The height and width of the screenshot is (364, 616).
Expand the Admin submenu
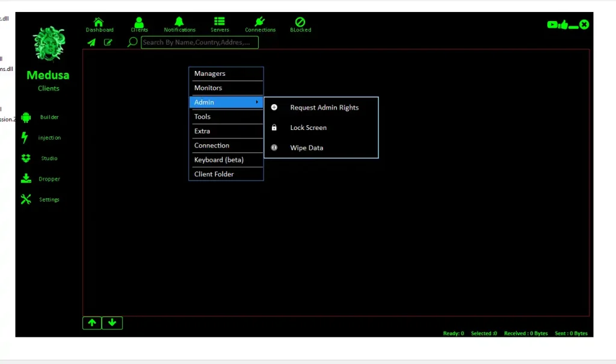tap(226, 102)
